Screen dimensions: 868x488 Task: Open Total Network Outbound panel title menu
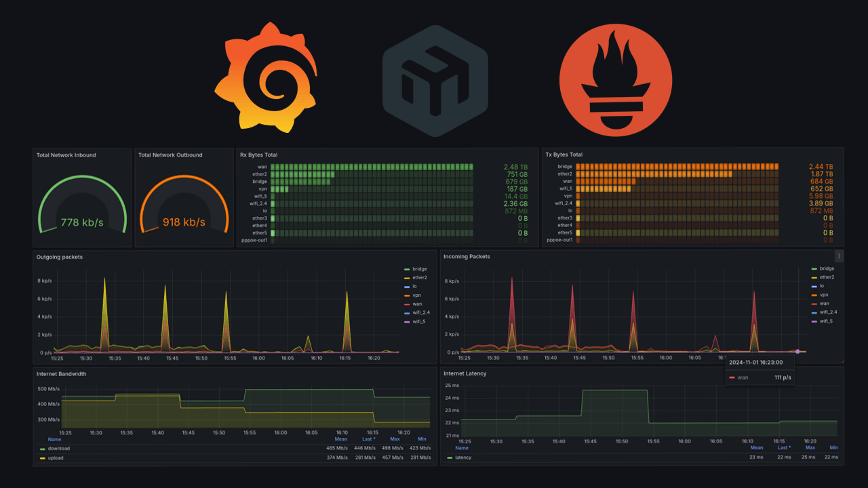(x=170, y=155)
